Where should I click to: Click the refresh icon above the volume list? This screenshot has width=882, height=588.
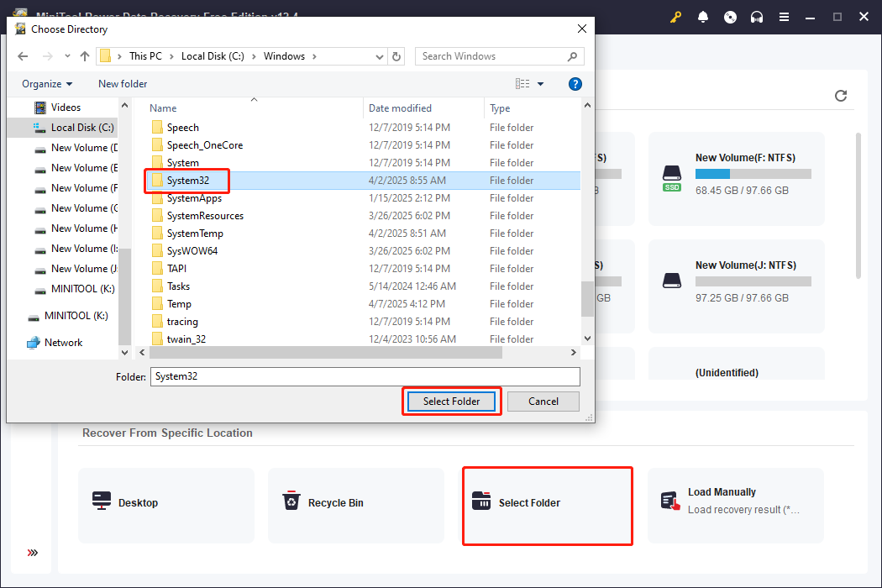[x=840, y=96]
